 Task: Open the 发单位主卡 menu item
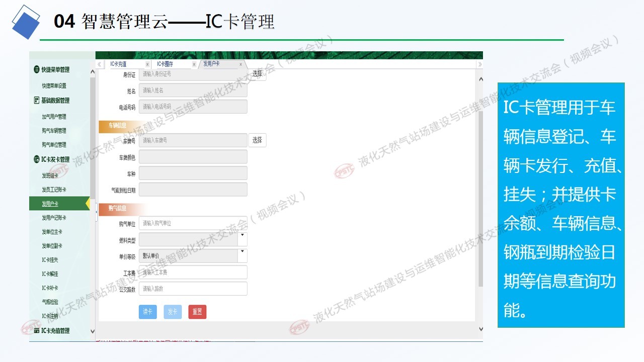point(52,232)
